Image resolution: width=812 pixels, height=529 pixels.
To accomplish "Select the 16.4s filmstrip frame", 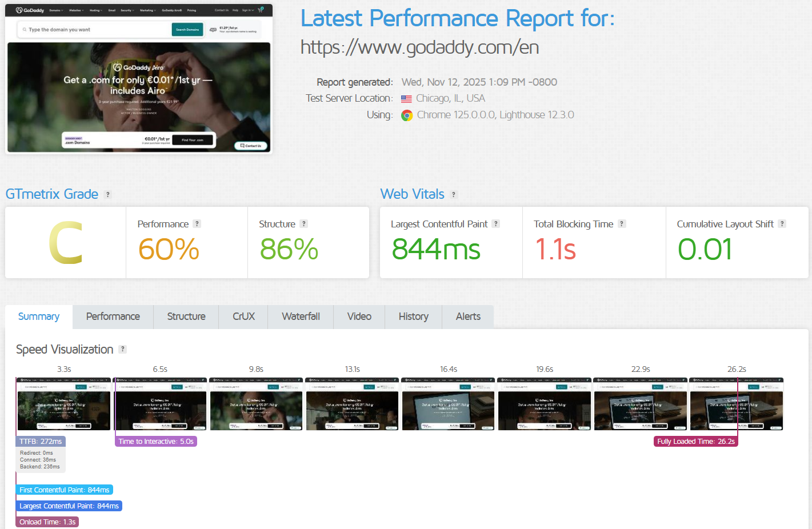I will (448, 404).
